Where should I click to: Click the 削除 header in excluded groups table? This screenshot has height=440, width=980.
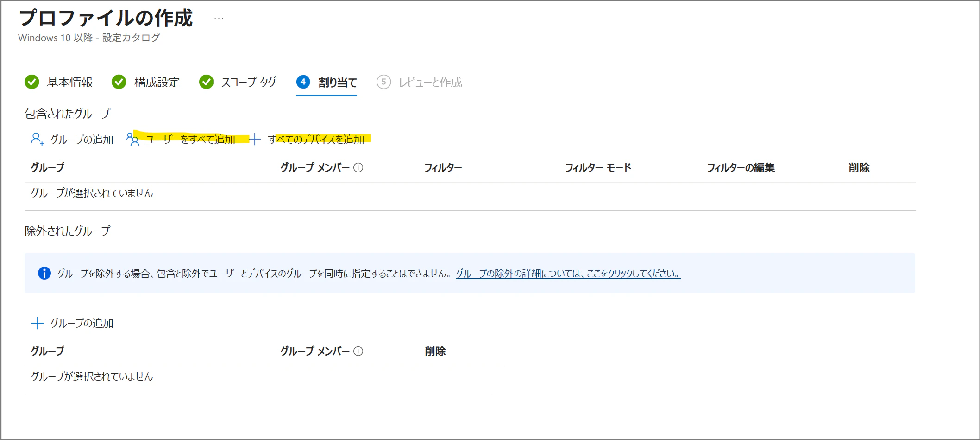[x=435, y=351]
